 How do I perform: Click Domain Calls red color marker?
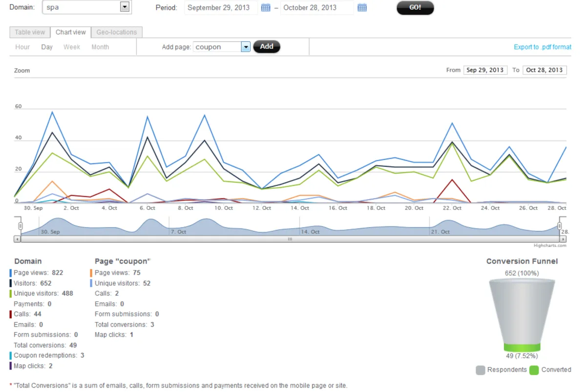10,314
